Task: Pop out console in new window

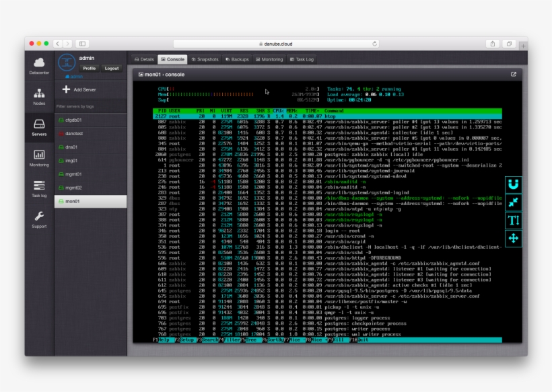Action: pos(514,75)
